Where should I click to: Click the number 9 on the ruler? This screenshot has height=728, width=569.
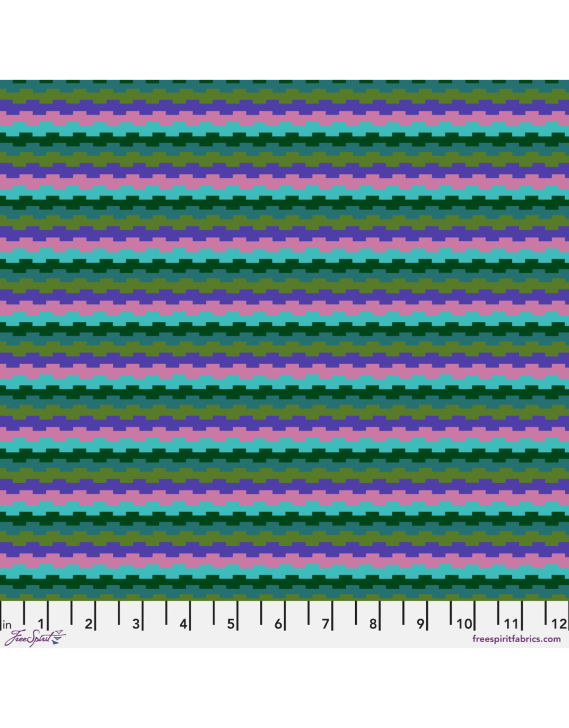(420, 623)
